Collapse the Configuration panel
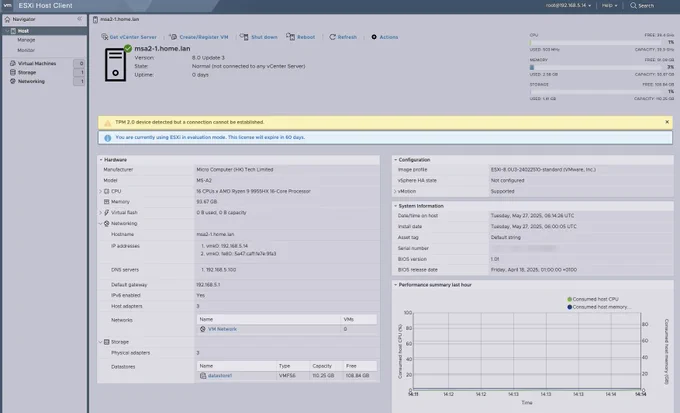Viewport: 680px width, 413px height. 396,160
